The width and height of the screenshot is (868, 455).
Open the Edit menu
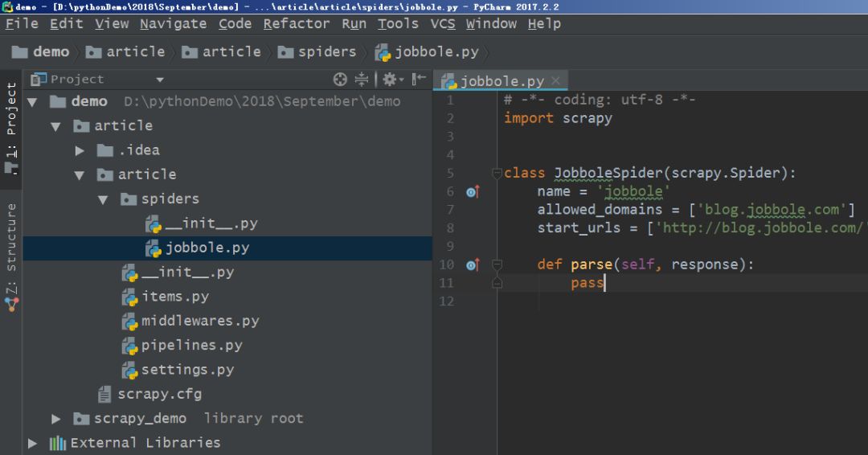pyautogui.click(x=67, y=24)
